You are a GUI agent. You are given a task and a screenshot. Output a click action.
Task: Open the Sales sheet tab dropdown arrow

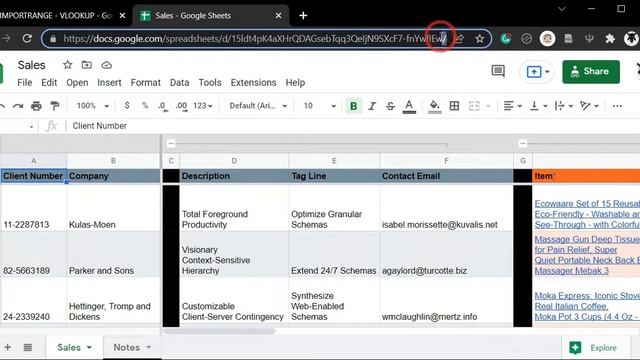click(89, 347)
